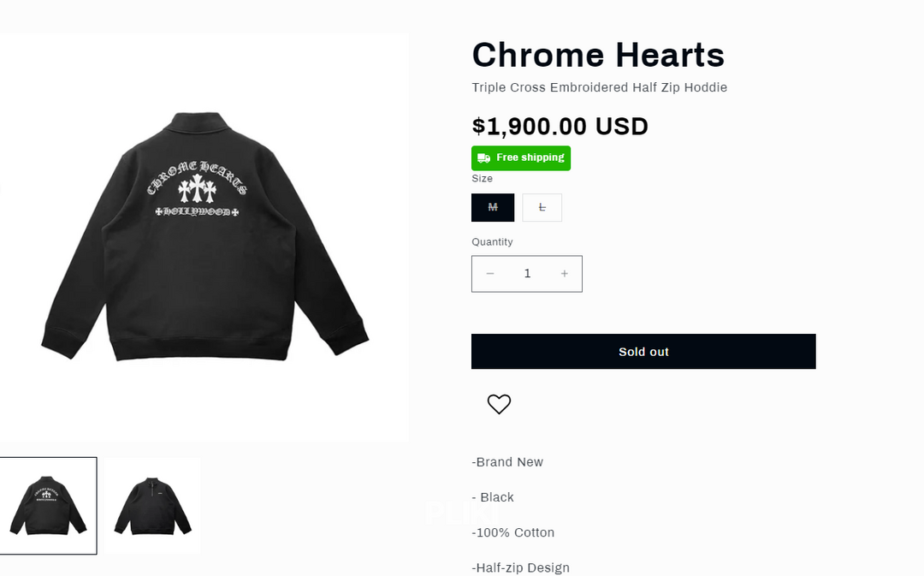Switch to the front view hoodie thumbnail
The width and height of the screenshot is (924, 576).
152,506
